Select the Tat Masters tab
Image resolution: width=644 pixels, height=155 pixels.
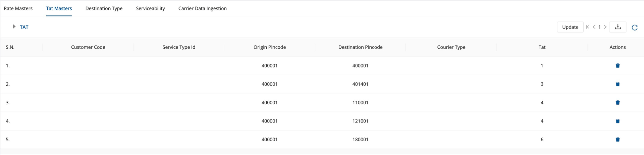pyautogui.click(x=59, y=8)
